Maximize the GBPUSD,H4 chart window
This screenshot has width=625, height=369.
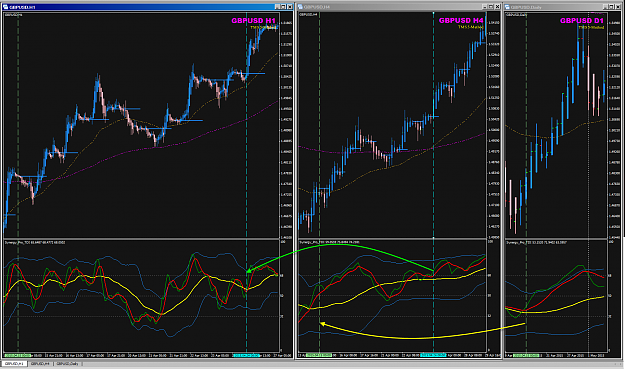(491, 7)
